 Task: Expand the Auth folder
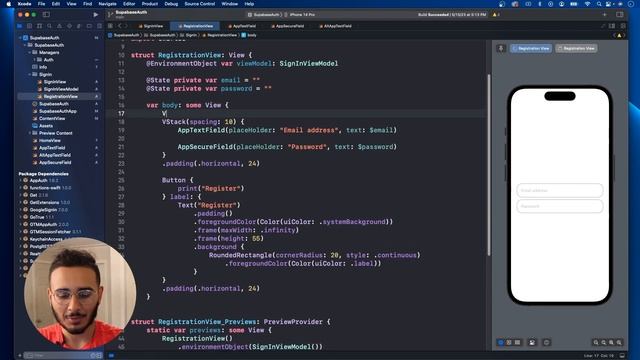(35, 60)
